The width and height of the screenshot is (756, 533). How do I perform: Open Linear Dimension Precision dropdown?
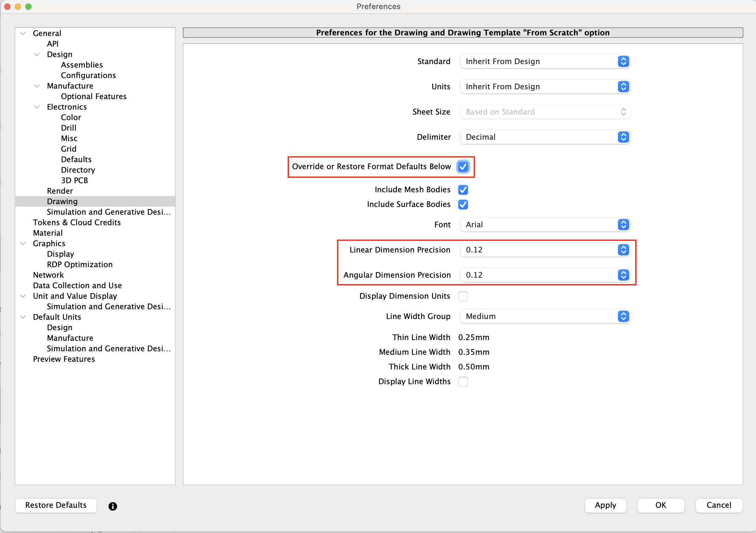pos(545,250)
